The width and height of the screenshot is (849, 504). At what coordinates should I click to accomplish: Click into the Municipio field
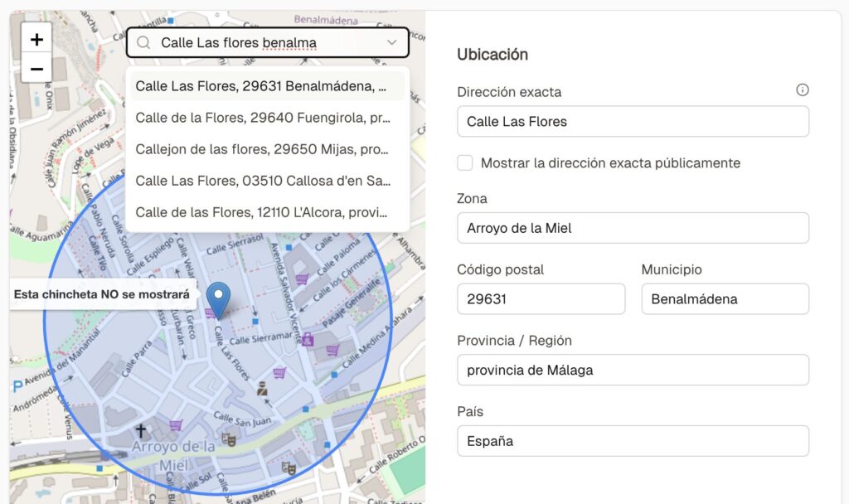click(x=725, y=299)
